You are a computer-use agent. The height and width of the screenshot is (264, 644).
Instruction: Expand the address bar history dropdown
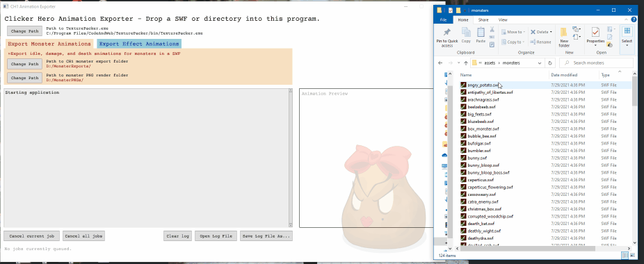click(540, 63)
